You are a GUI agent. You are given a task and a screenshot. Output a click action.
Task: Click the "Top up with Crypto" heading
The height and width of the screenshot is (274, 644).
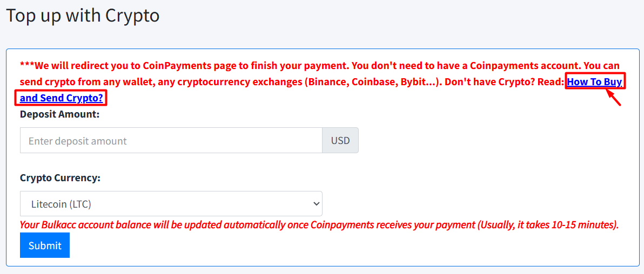(x=83, y=15)
